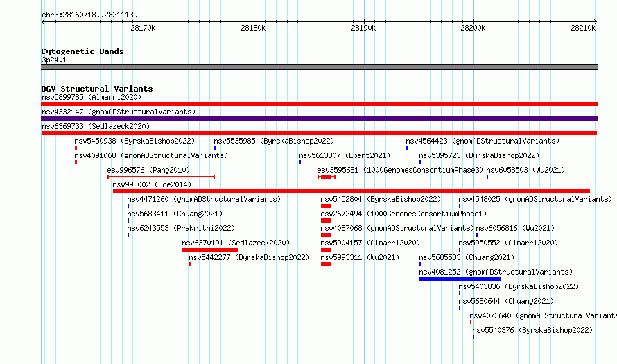Select nsv5403836 (ByrskaBishop2022) label
The height and width of the screenshot is (364, 617).
click(x=519, y=286)
